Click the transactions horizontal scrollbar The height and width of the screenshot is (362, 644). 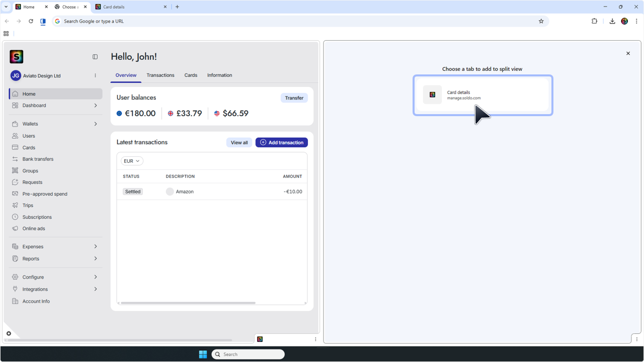click(188, 303)
